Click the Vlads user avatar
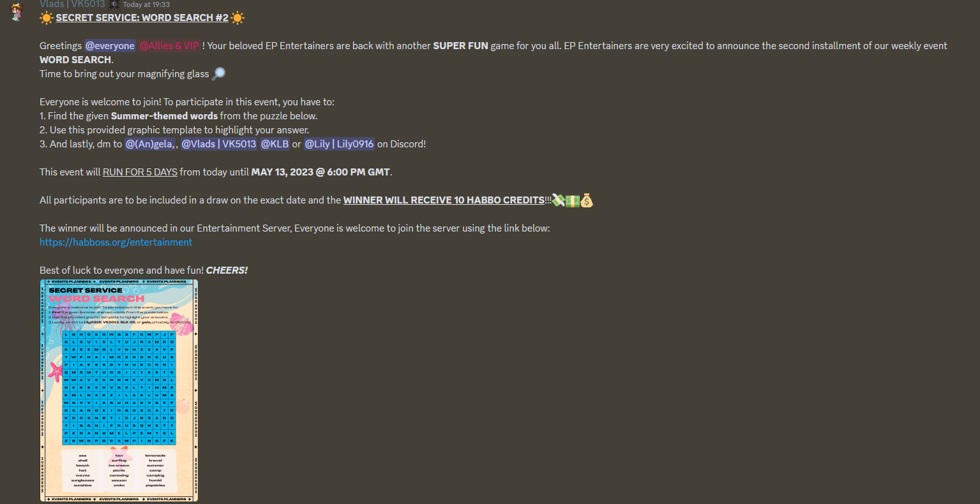The image size is (980, 504). [17, 11]
